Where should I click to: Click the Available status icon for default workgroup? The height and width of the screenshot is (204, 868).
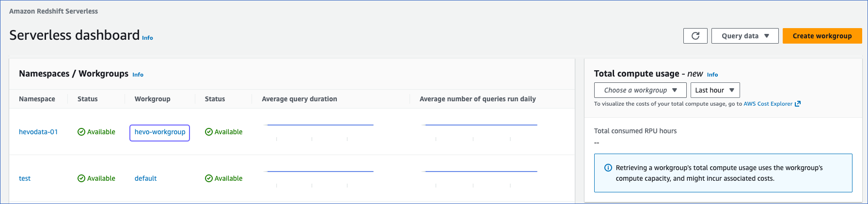point(209,178)
